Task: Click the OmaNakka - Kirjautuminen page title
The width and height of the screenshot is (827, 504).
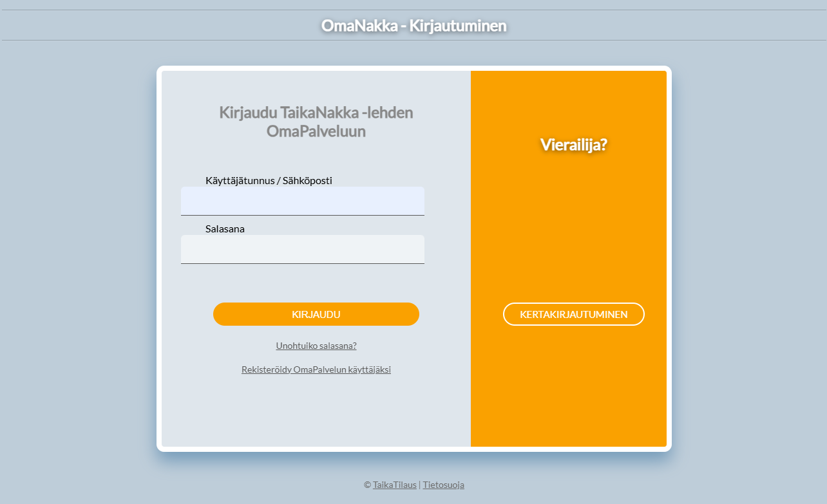Action: point(413,26)
